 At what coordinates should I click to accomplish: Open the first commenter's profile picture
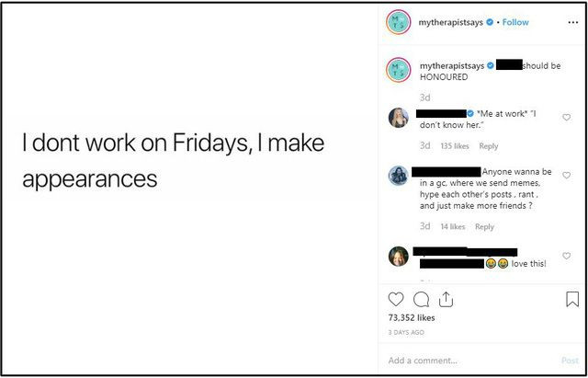tap(399, 118)
